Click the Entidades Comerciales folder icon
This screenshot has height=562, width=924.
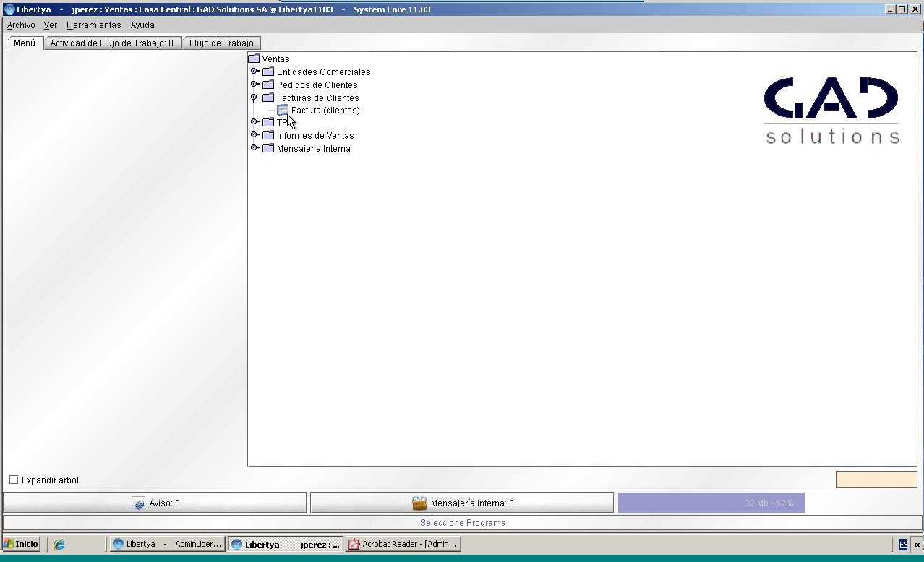pos(268,72)
